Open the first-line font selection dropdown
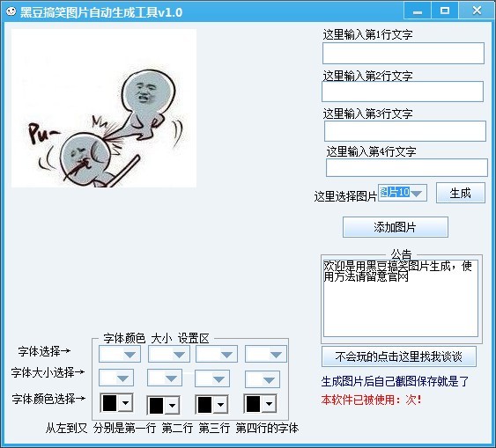The image size is (496, 448). pyautogui.click(x=120, y=354)
